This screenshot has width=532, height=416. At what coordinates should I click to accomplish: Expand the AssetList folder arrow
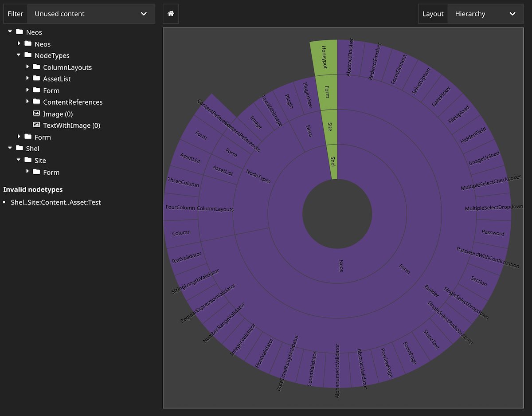[x=27, y=78]
